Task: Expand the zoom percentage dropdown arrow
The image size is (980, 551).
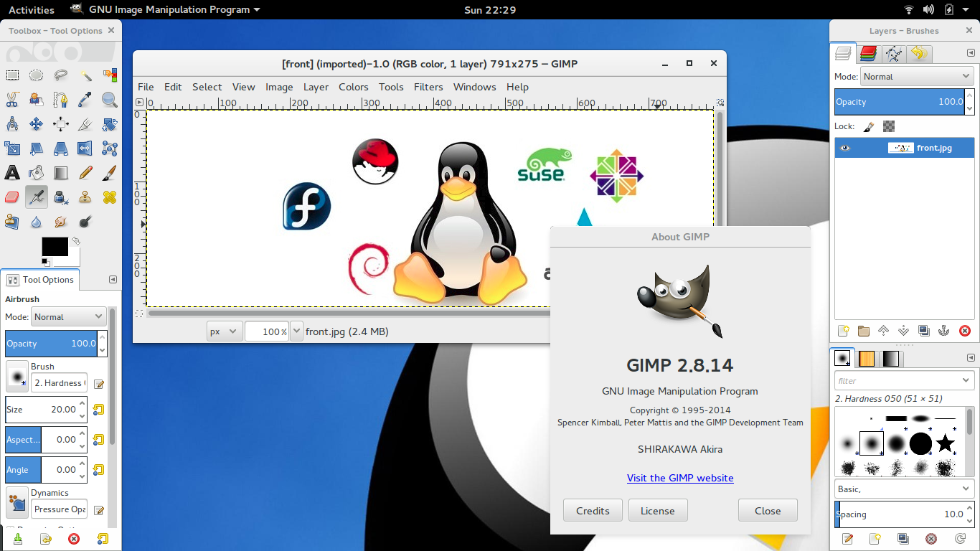Action: (296, 331)
